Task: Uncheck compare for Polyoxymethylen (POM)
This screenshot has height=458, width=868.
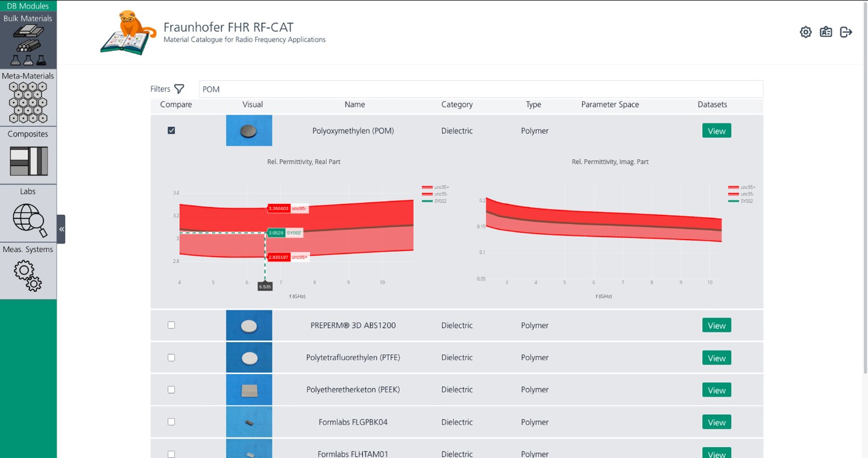Action: (171, 130)
